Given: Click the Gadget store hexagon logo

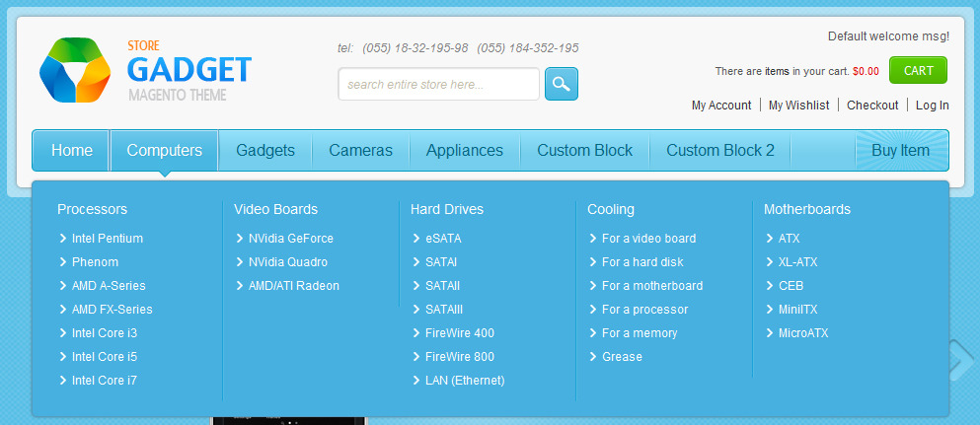Looking at the screenshot, I should point(75,70).
